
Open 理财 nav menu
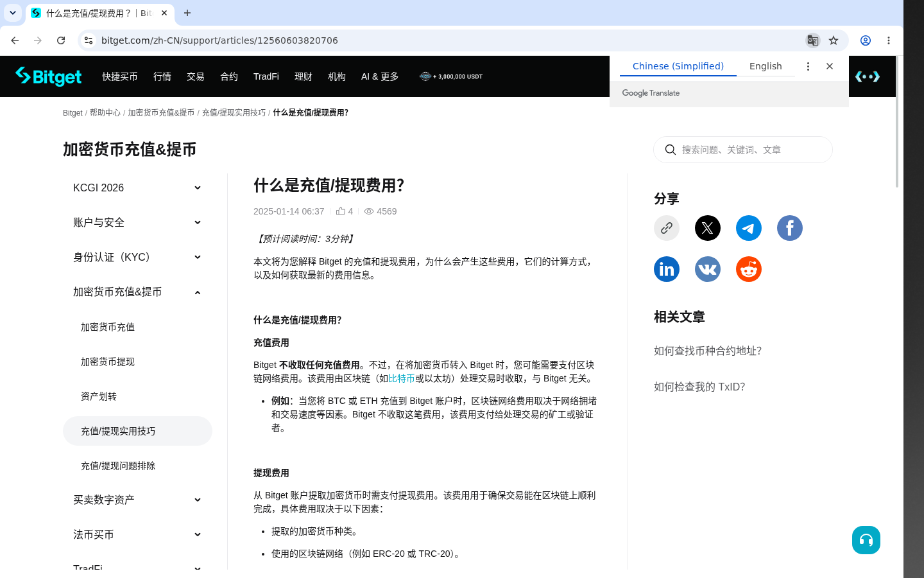[x=304, y=76]
